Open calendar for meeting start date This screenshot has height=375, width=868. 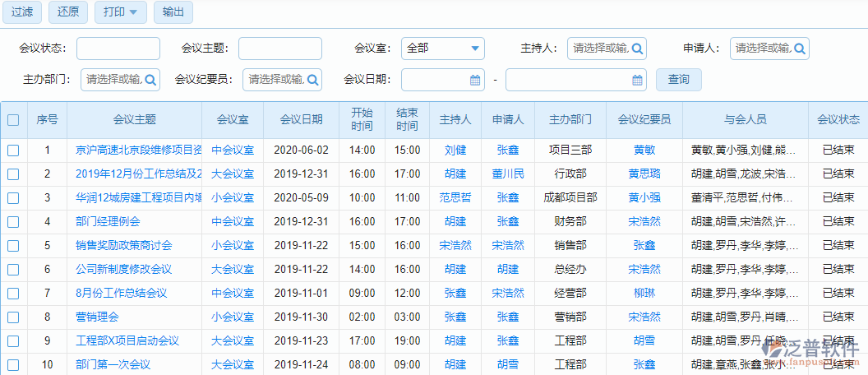pyautogui.click(x=474, y=80)
